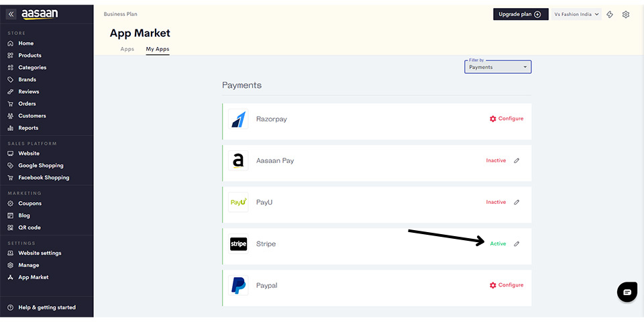Configure the Razorpay payment app
The image size is (644, 322).
[506, 119]
